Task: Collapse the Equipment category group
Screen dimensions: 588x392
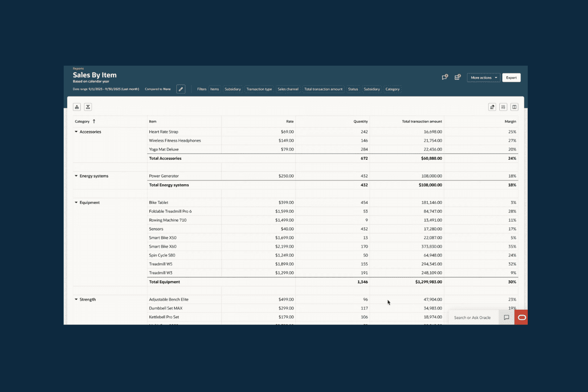Action: coord(76,202)
